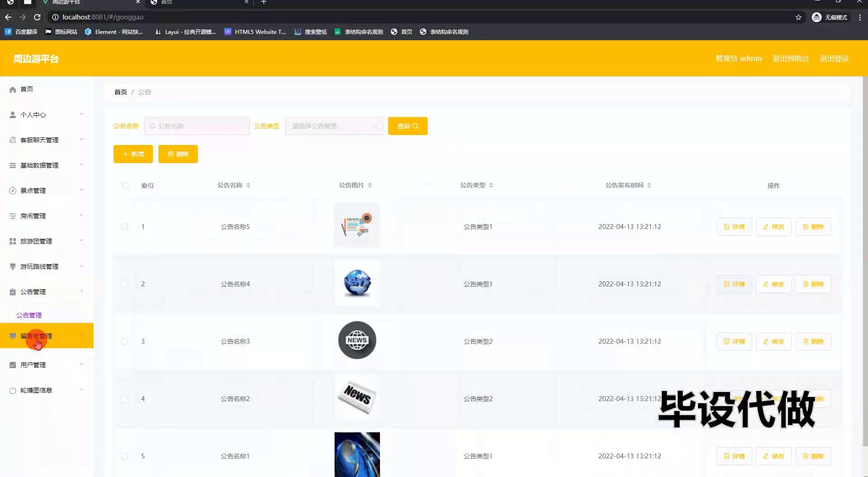Toggle the select-all checkbox in table header
The width and height of the screenshot is (868, 477).
[x=125, y=186]
